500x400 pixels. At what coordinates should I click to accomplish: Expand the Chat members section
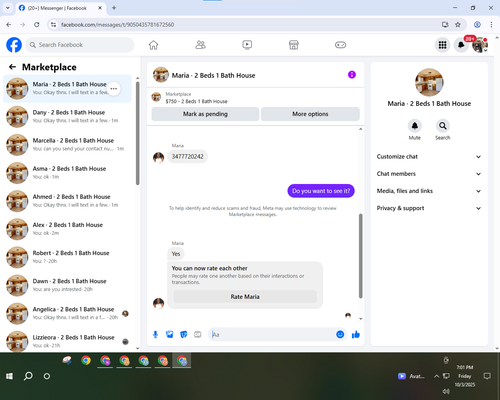[x=429, y=174]
